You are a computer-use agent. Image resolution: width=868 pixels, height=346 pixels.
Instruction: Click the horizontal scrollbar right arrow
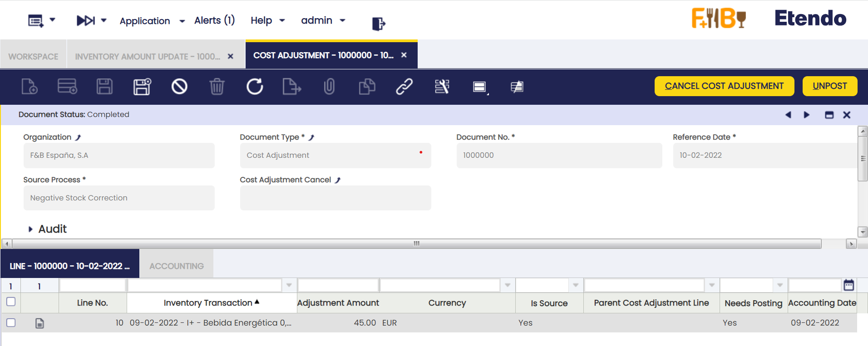pyautogui.click(x=851, y=244)
